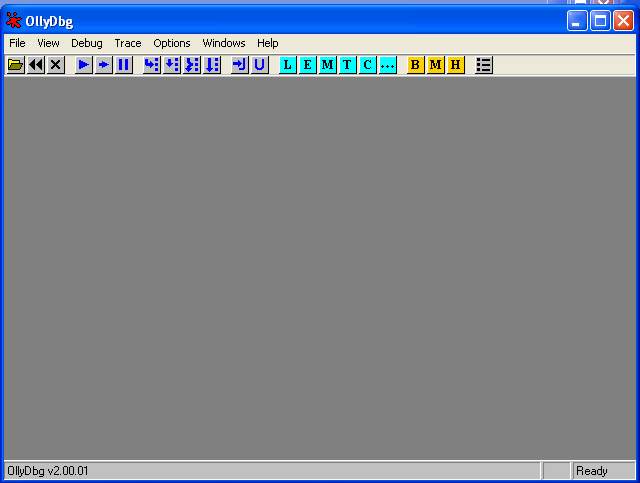Image resolution: width=640 pixels, height=483 pixels.
Task: Minimize the OllyDbg window
Action: (577, 20)
